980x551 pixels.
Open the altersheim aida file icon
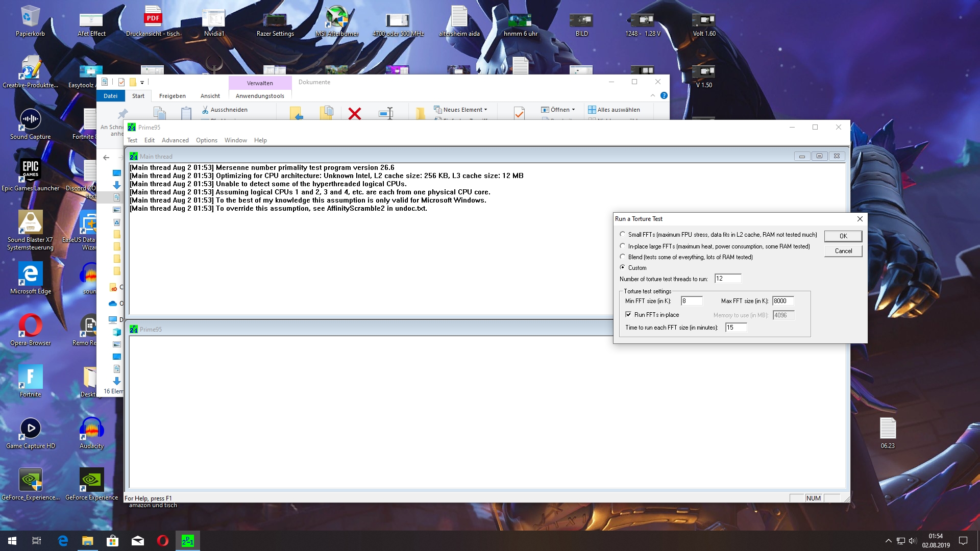point(459,20)
